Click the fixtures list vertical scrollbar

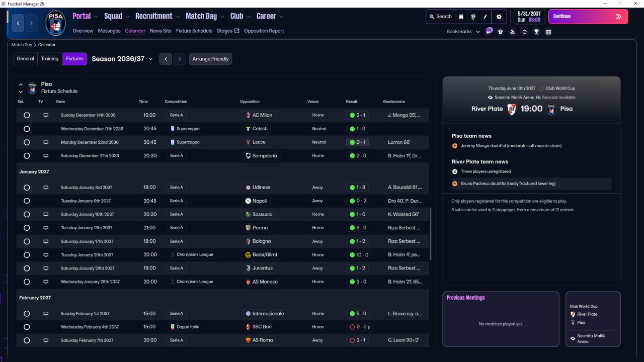pos(430,234)
